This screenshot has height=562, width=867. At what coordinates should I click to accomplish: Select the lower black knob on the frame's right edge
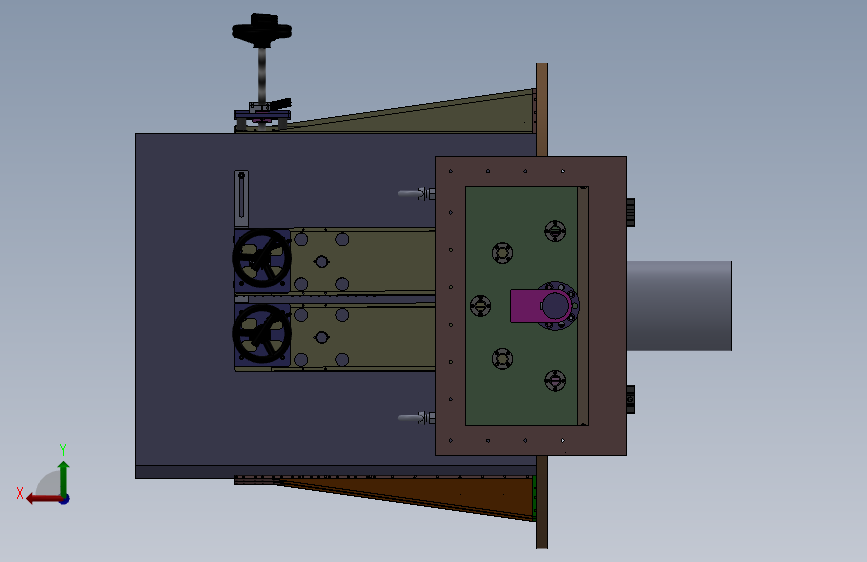click(x=630, y=399)
